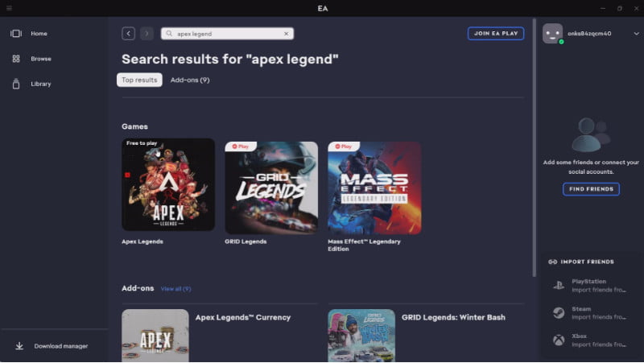Expand the account dropdown chevron
The height and width of the screenshot is (363, 644).
tap(636, 34)
